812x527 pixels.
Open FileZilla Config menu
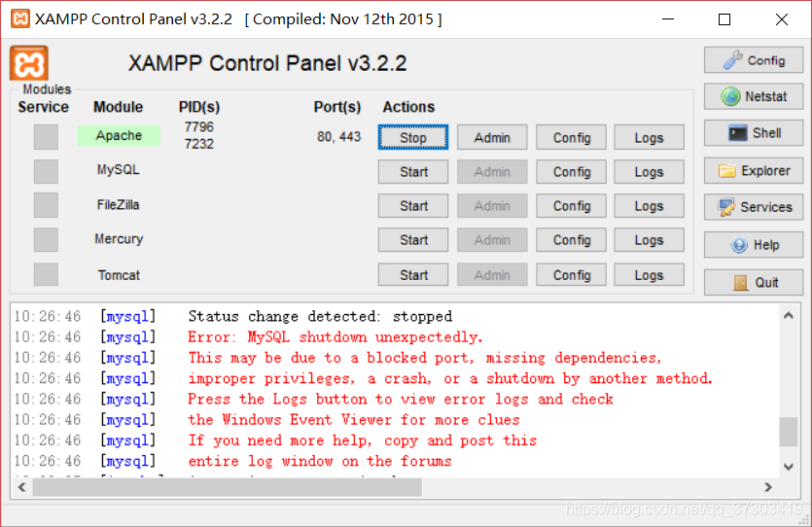[571, 206]
